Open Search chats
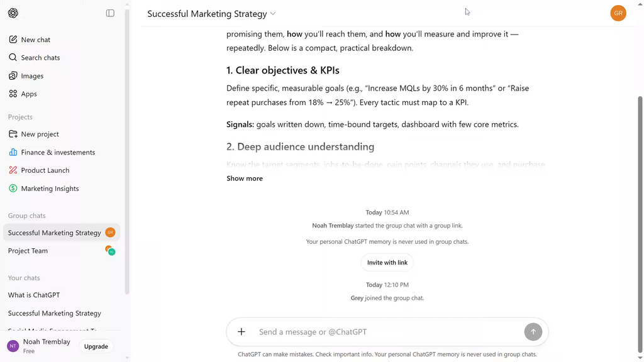The height and width of the screenshot is (362, 644). pyautogui.click(x=40, y=58)
